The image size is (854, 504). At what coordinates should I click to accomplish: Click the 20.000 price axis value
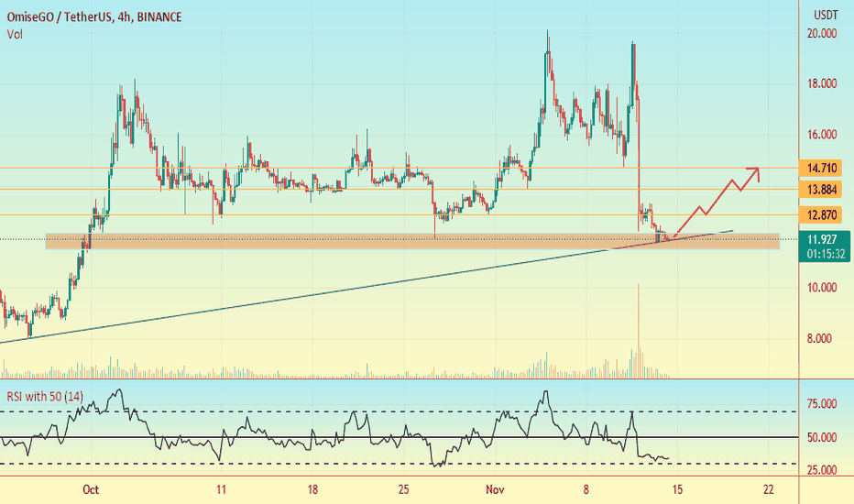coord(821,33)
